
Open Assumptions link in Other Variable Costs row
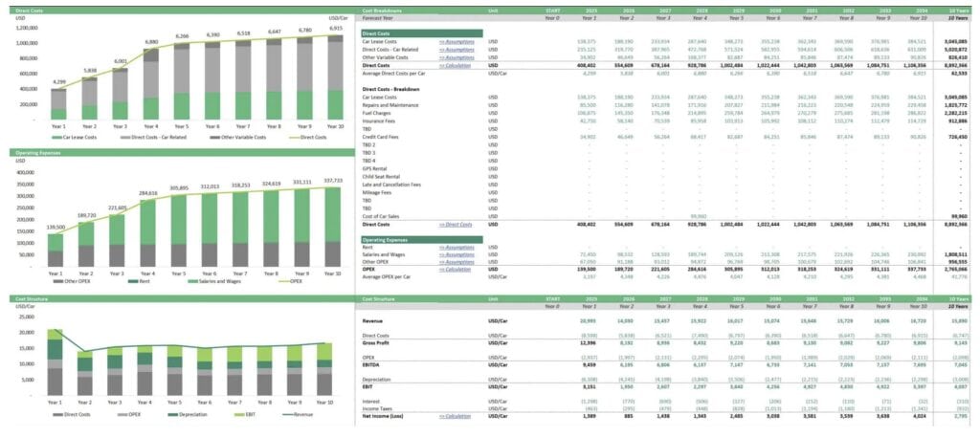(x=457, y=57)
